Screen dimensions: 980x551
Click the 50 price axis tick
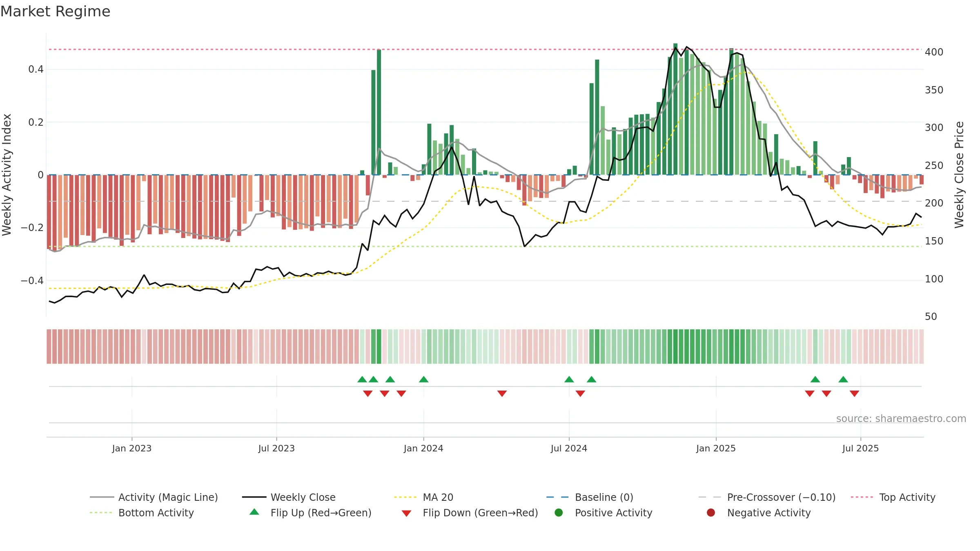tap(931, 317)
